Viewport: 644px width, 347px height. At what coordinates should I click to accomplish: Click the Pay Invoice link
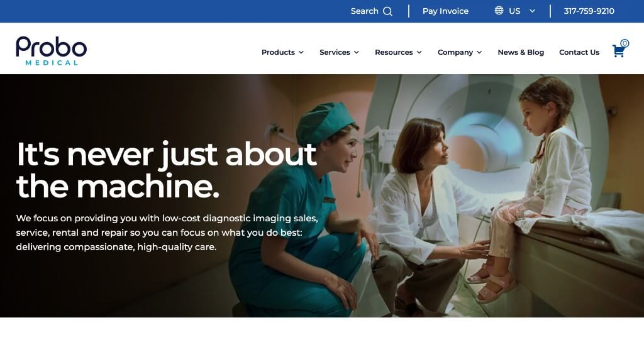[446, 11]
